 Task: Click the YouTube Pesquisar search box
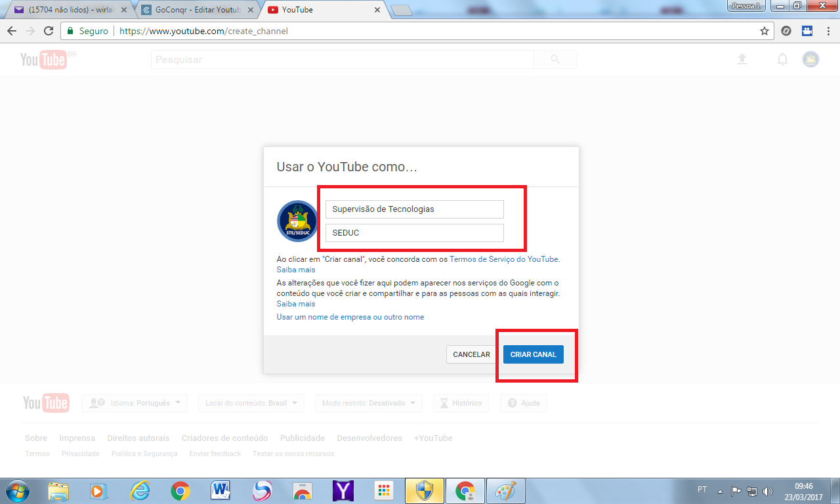pos(342,60)
